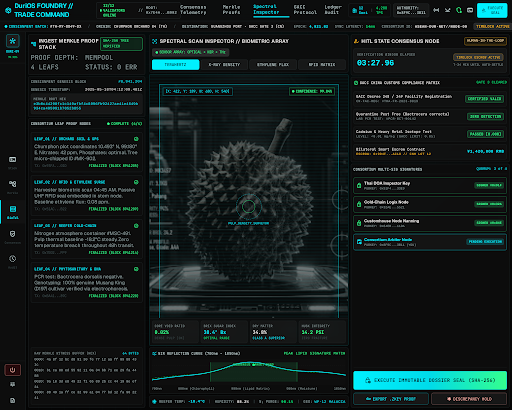The image size is (512, 410).
Task: Click the LEAF_03 Reefer Cold-Chain check icon
Action: pyautogui.click(x=136, y=226)
